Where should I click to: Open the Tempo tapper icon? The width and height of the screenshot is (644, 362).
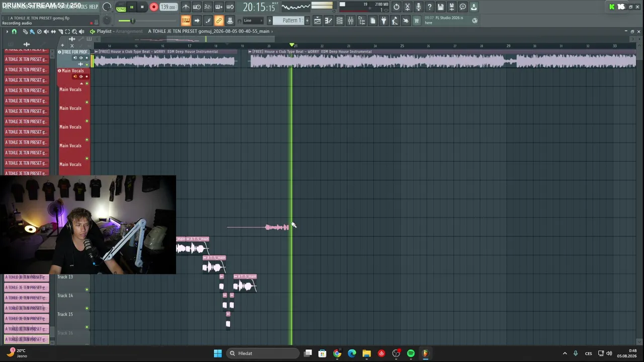[395, 21]
